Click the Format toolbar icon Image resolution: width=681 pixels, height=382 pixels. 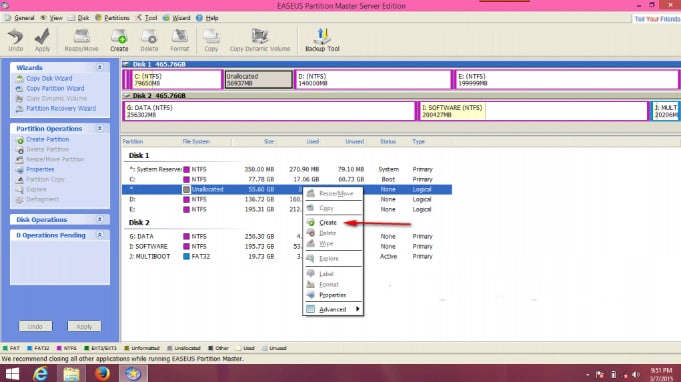(x=179, y=40)
